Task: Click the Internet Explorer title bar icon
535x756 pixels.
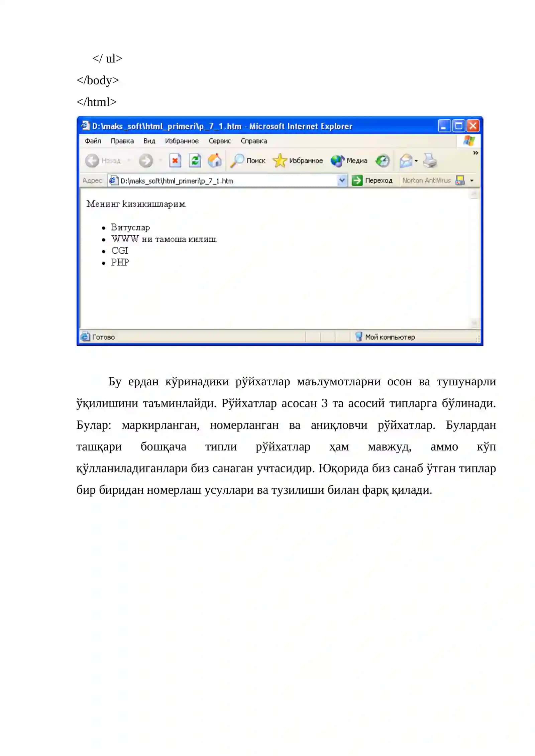Action: point(85,126)
